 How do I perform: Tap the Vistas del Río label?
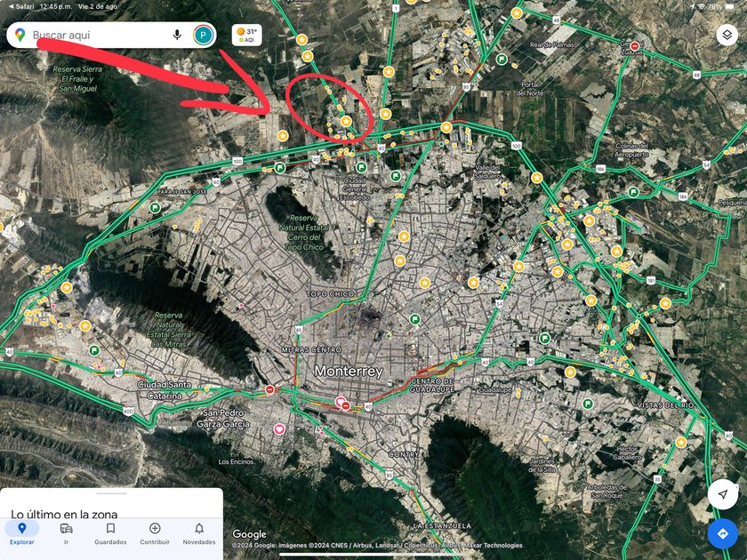coord(665,405)
